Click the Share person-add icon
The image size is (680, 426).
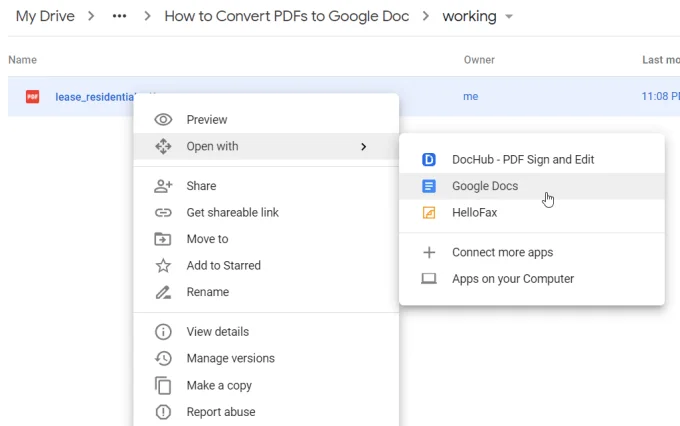163,186
